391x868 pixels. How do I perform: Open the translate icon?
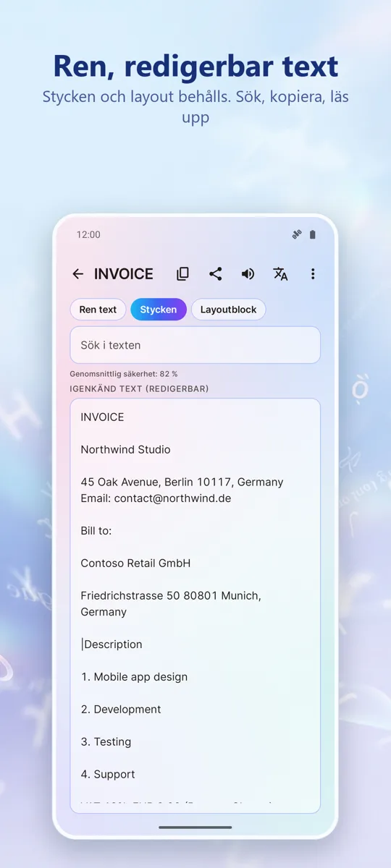[280, 273]
